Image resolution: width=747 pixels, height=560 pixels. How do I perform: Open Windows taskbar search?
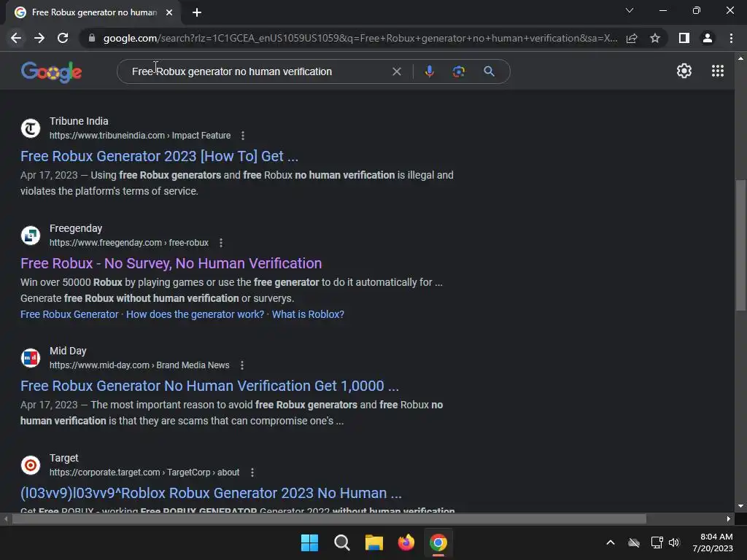tap(342, 542)
